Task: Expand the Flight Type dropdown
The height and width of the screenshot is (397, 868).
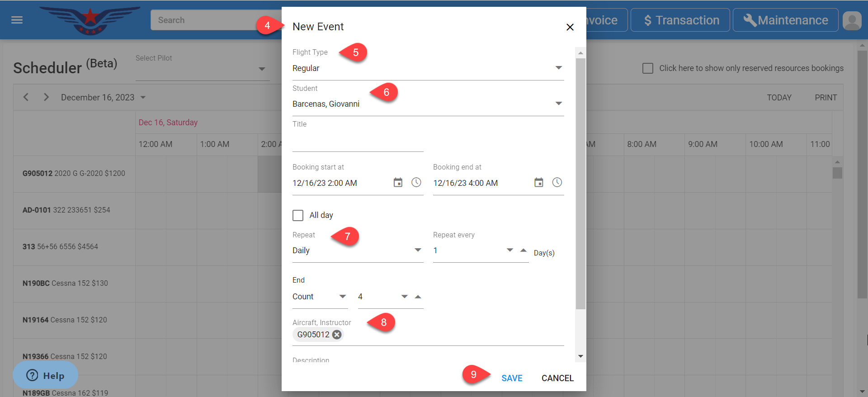Action: click(558, 68)
